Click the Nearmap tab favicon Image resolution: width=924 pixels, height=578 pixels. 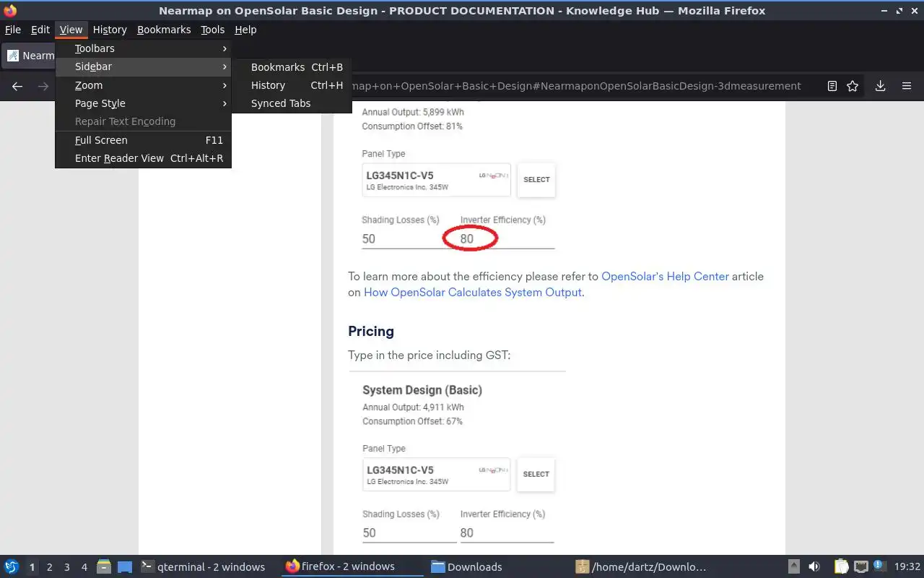[x=12, y=56]
